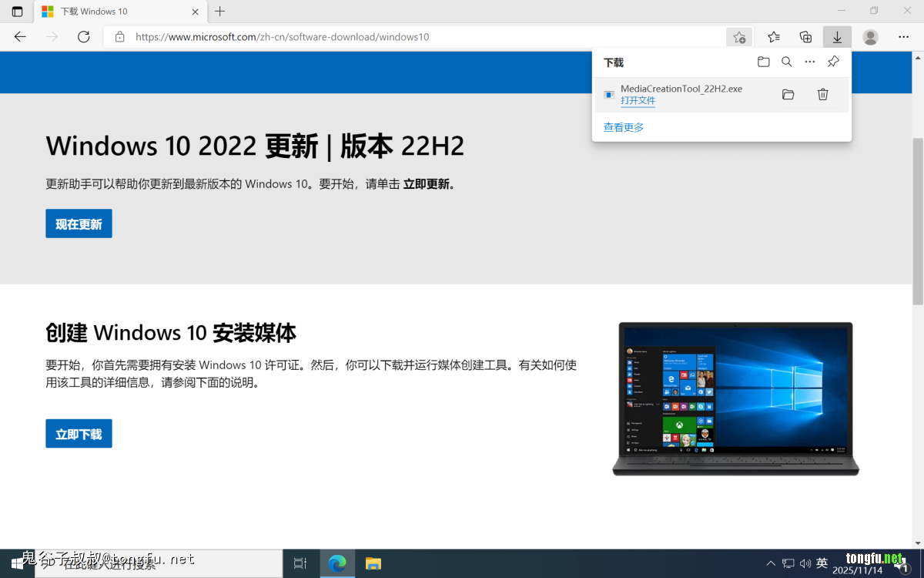Open more options in downloads panel
This screenshot has height=578, width=924.
[809, 62]
